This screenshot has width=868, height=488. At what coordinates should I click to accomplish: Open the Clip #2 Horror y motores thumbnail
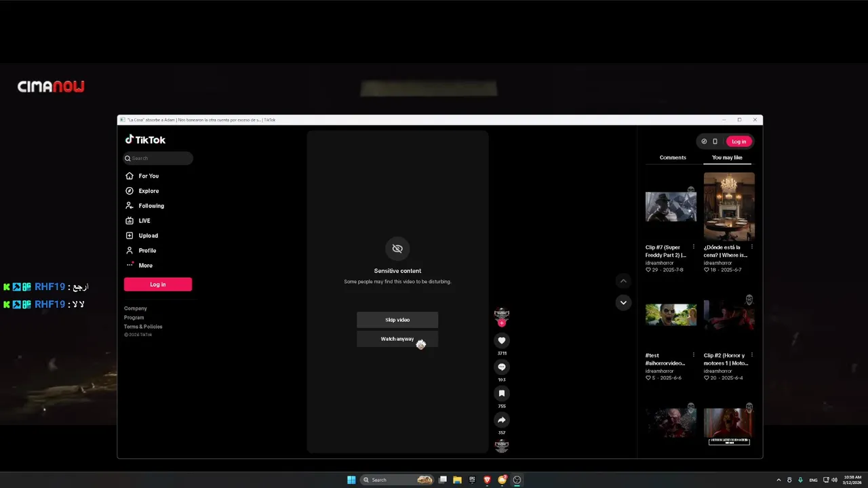[729, 314]
